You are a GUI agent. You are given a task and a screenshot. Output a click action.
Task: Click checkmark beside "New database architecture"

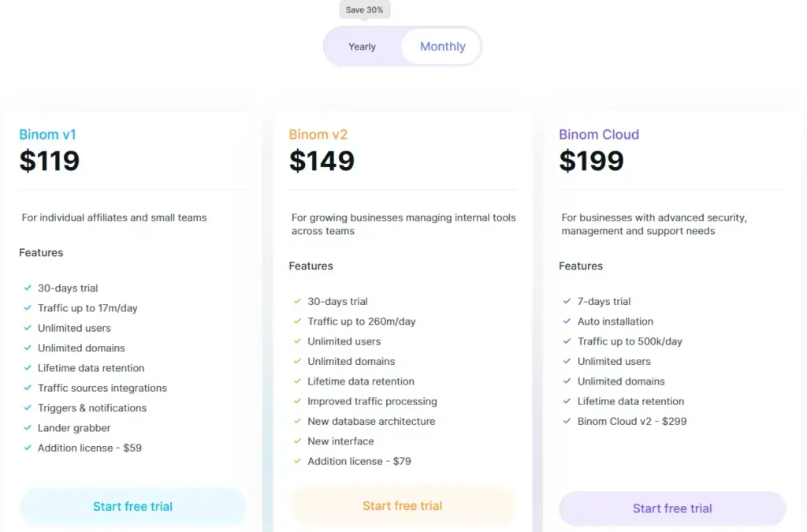pos(296,422)
